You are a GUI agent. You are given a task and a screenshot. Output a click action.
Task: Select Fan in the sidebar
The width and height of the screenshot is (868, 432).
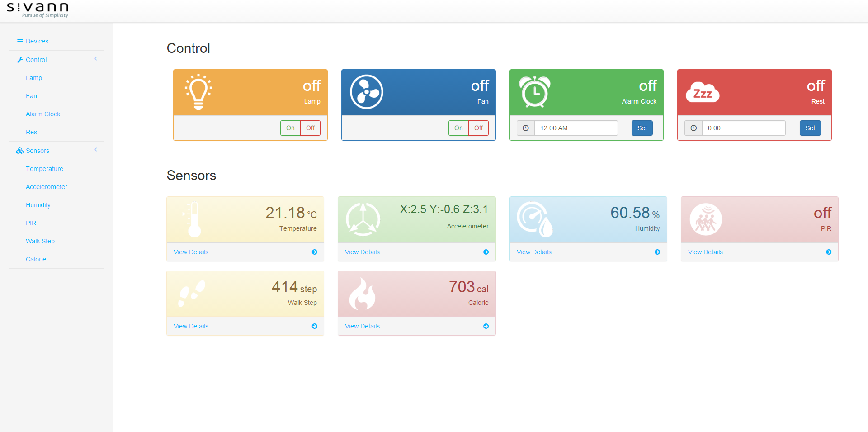tap(31, 96)
